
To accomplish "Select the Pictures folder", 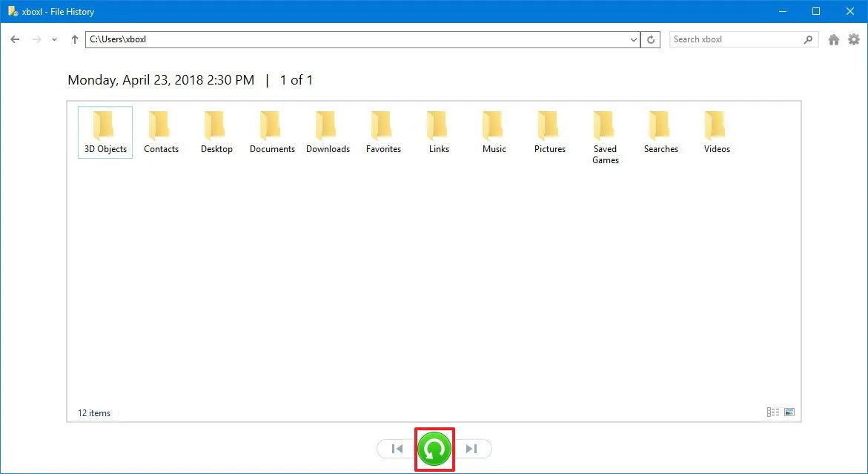I will pos(550,132).
